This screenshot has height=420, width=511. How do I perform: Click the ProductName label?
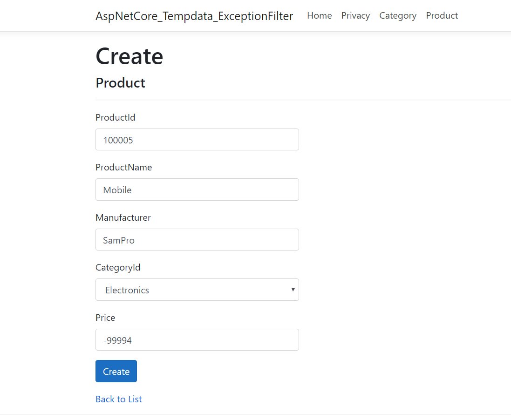(123, 167)
